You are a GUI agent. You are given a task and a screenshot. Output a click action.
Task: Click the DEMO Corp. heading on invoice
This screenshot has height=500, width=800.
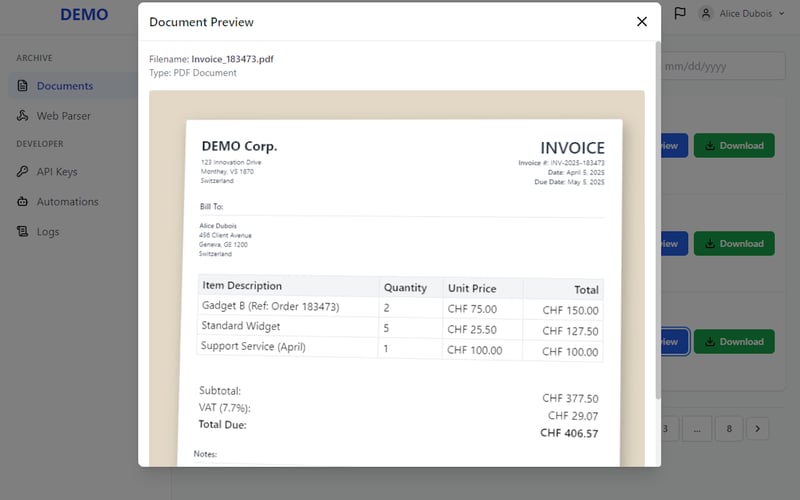click(x=239, y=146)
